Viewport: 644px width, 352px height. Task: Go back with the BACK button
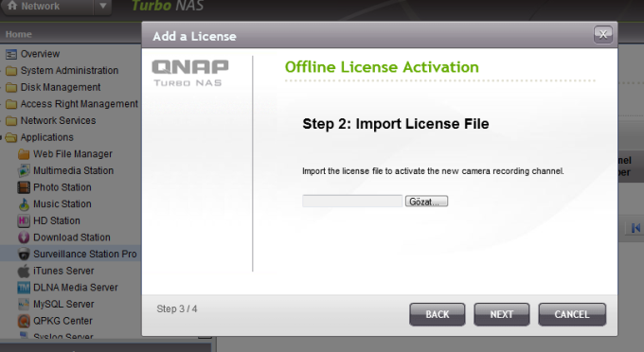click(x=438, y=315)
